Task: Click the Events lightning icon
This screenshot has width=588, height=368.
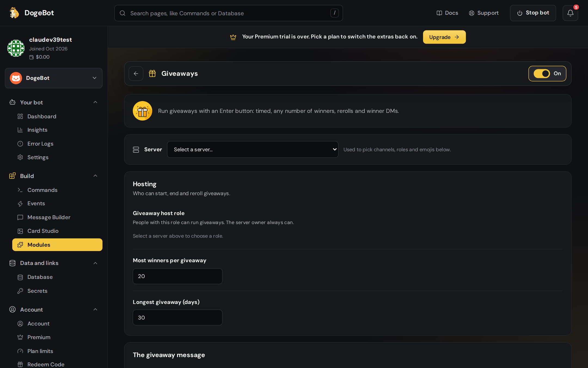Action: coord(20,204)
